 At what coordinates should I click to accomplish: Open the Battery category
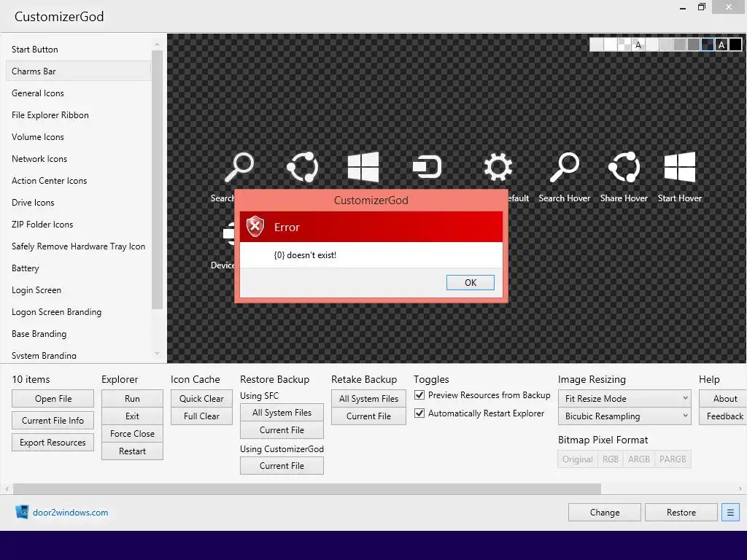(x=79, y=268)
